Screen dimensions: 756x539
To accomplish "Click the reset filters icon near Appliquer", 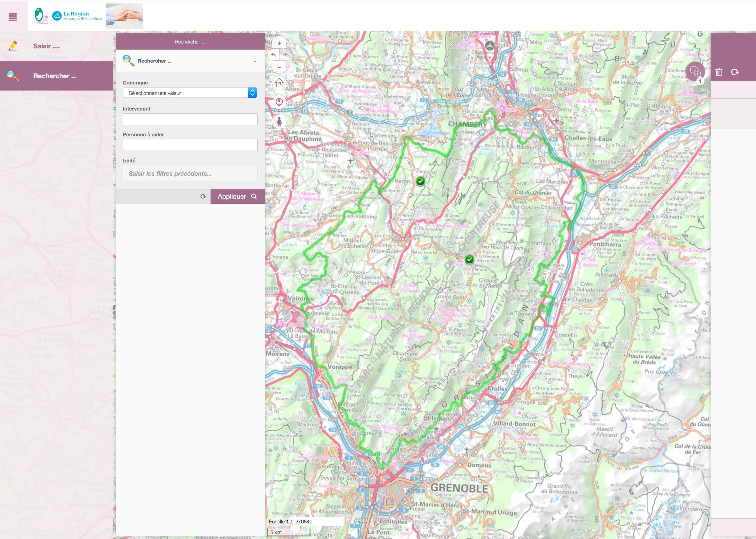I will pyautogui.click(x=203, y=196).
